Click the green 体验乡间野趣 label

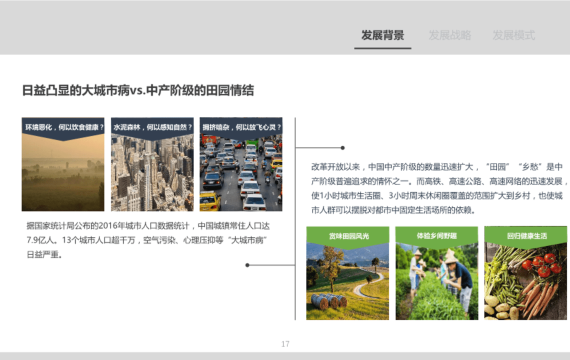pos(437,236)
